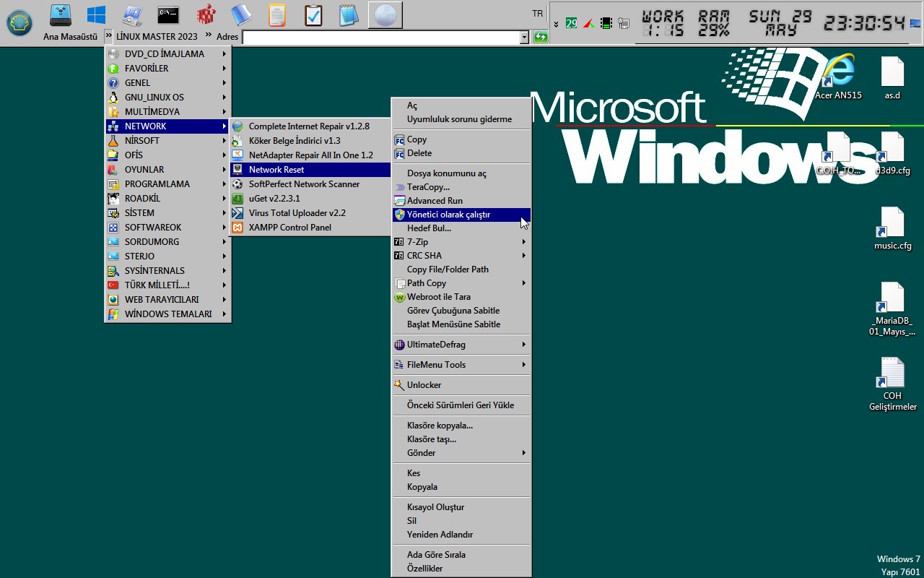Click the green 29 tray icon
The image size is (924, 578).
tap(571, 23)
